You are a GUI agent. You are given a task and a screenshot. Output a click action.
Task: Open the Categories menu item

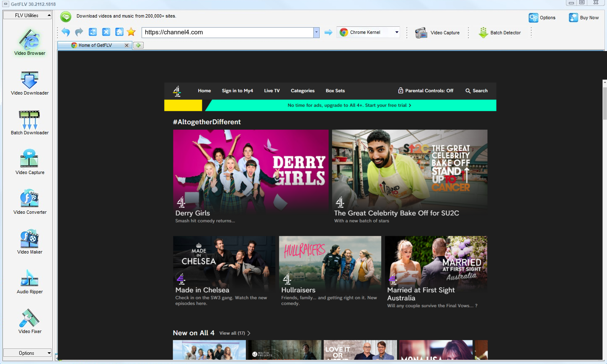302,91
